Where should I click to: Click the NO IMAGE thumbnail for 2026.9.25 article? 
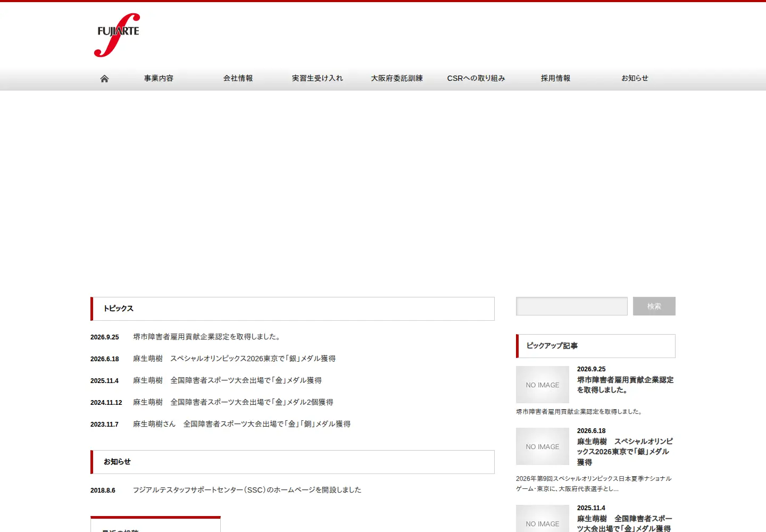tap(543, 385)
